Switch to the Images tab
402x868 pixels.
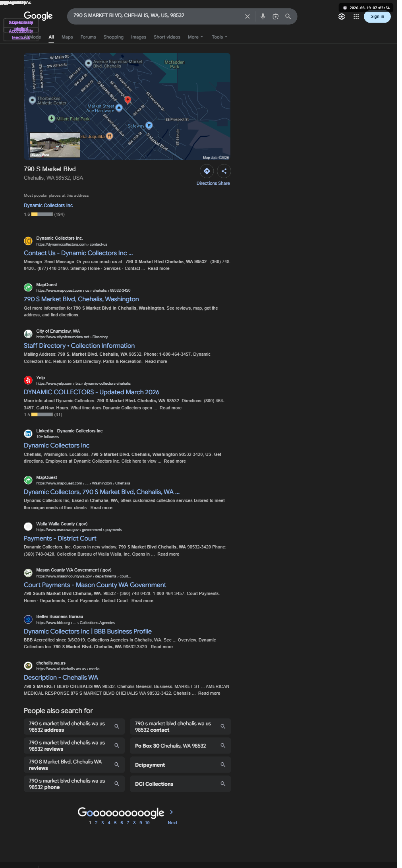139,37
